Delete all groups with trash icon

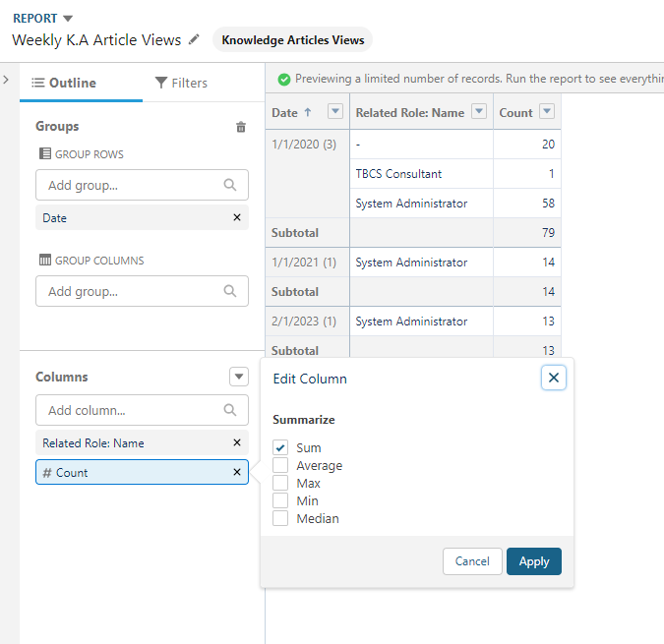241,127
